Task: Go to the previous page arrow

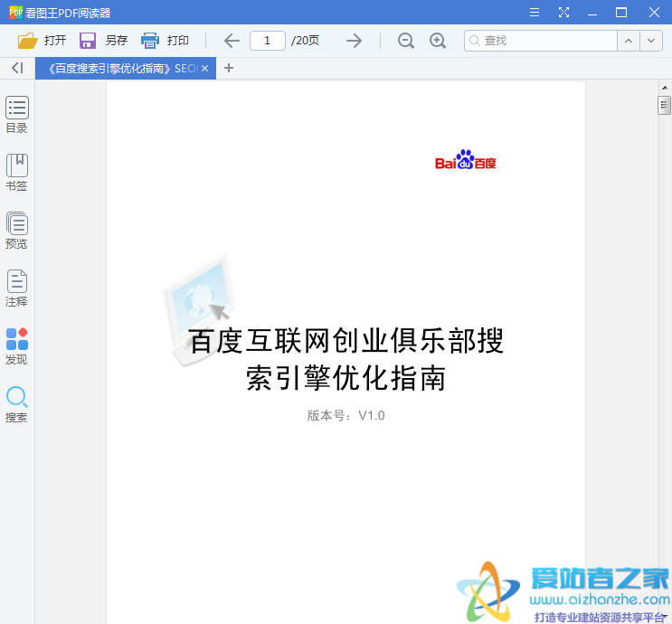Action: tap(232, 41)
